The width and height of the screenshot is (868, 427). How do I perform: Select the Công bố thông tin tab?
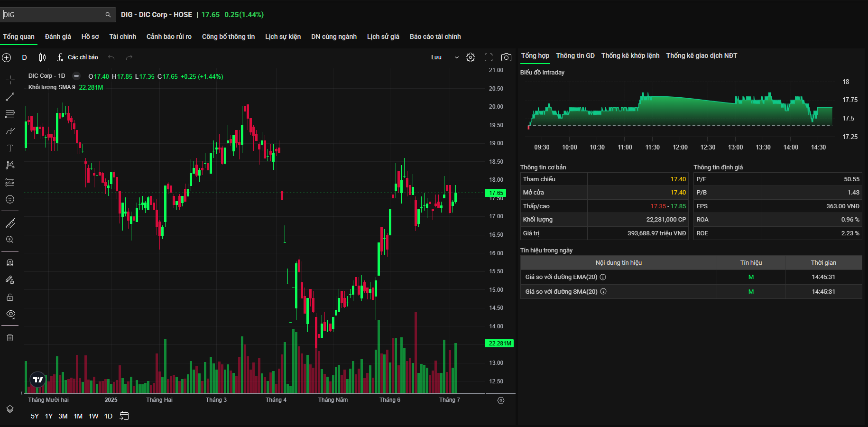click(x=228, y=37)
